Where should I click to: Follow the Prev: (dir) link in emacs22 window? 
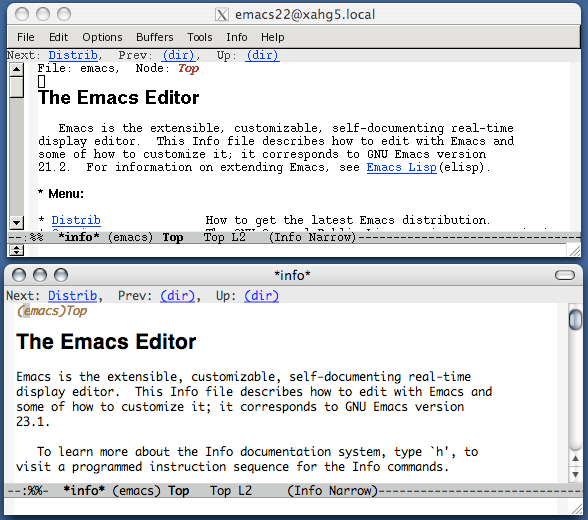pos(178,55)
